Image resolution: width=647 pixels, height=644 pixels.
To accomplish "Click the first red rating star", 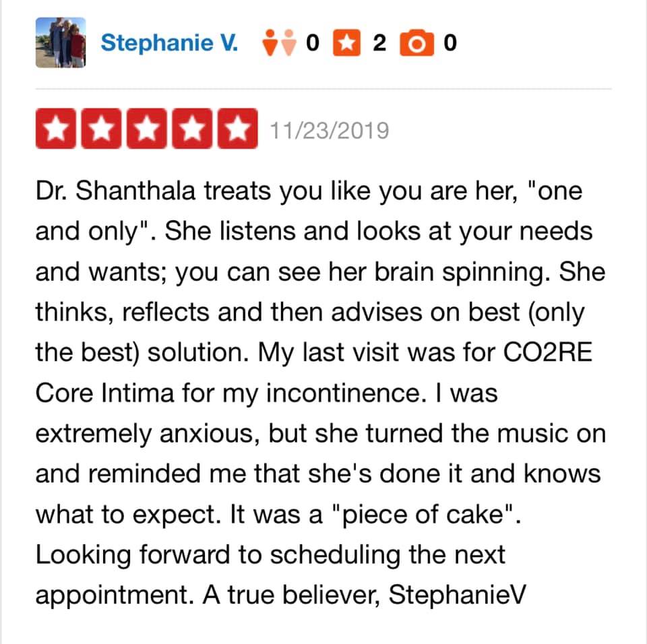I will coord(57,129).
